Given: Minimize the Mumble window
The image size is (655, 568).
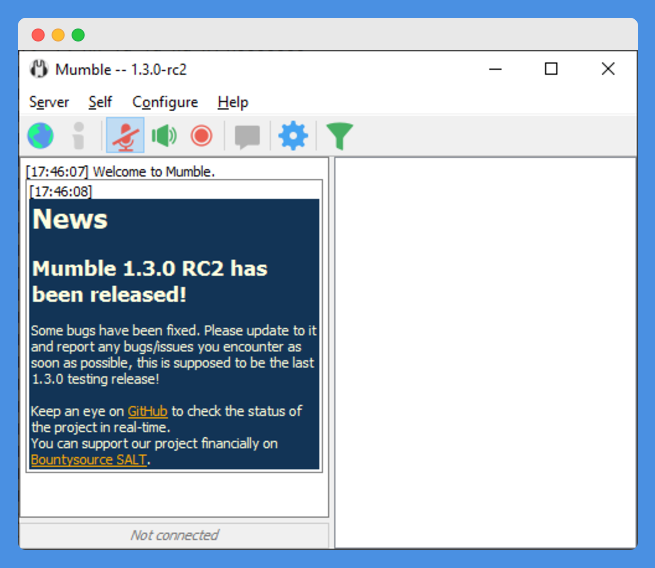Looking at the screenshot, I should tap(495, 69).
